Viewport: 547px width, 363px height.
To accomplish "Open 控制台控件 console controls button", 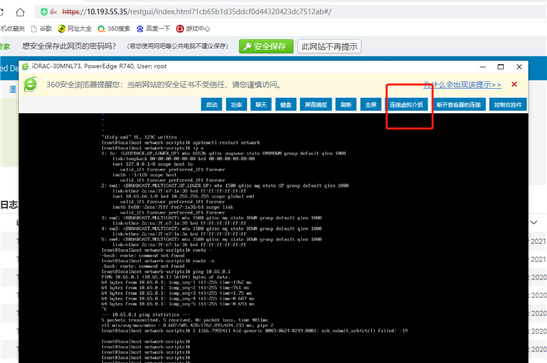I will click(x=508, y=104).
